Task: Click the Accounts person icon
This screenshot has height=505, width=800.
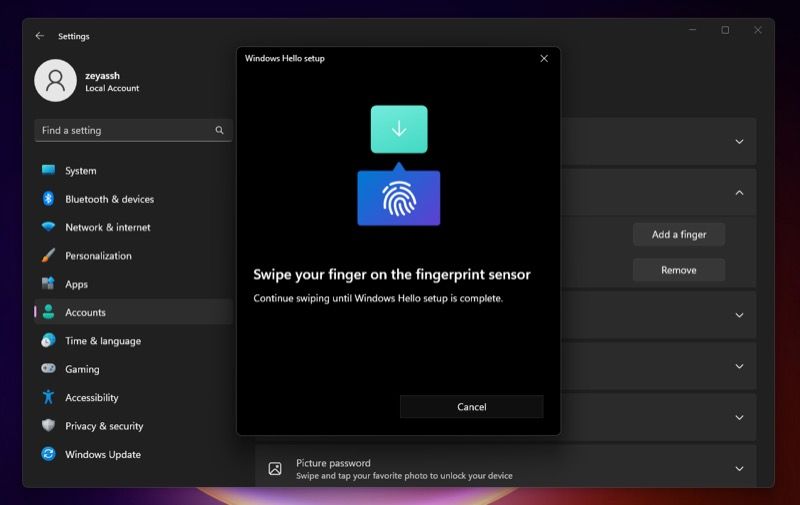Action: point(48,312)
